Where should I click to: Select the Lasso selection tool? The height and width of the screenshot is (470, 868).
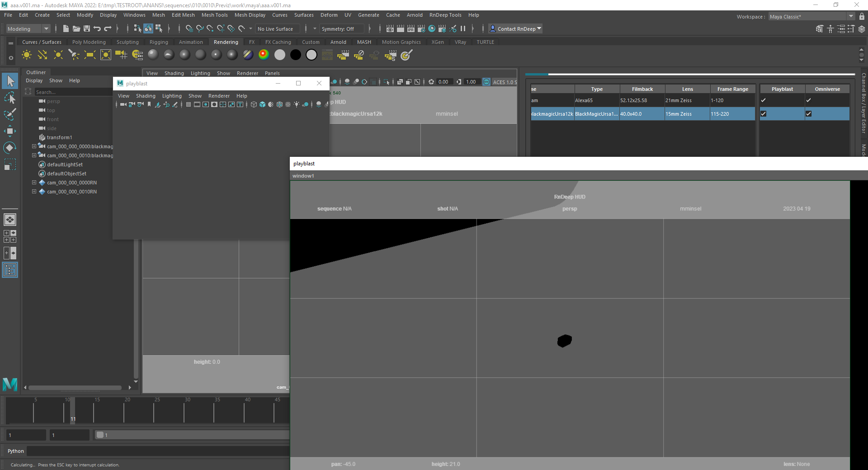point(10,98)
